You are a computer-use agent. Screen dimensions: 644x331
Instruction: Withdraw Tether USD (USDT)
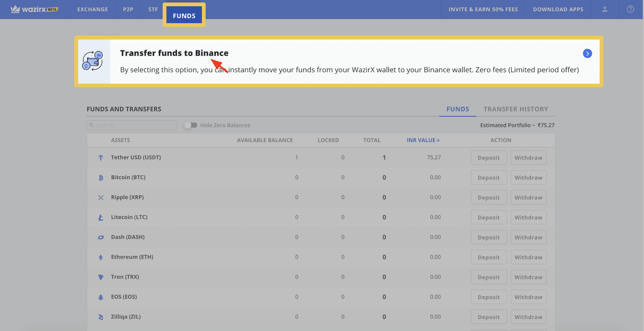(x=529, y=158)
